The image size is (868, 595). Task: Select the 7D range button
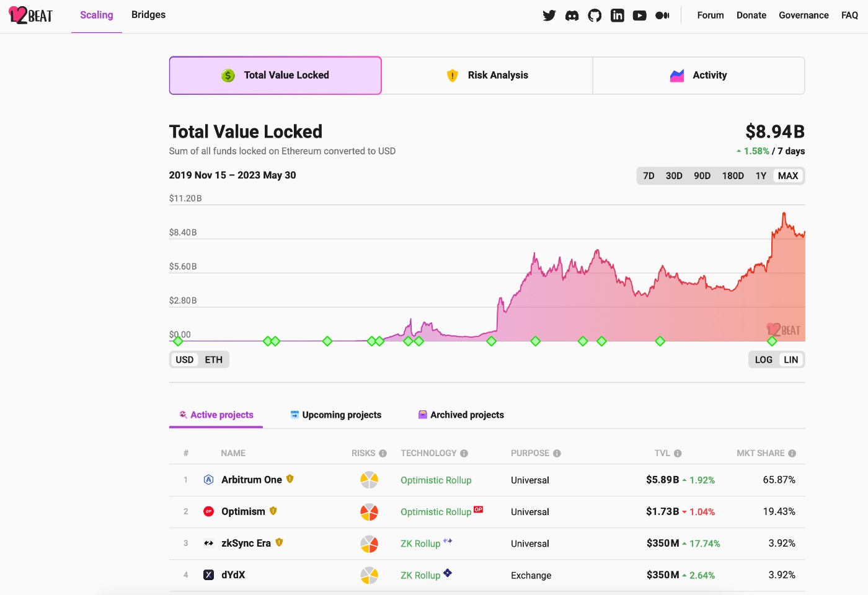coord(649,175)
